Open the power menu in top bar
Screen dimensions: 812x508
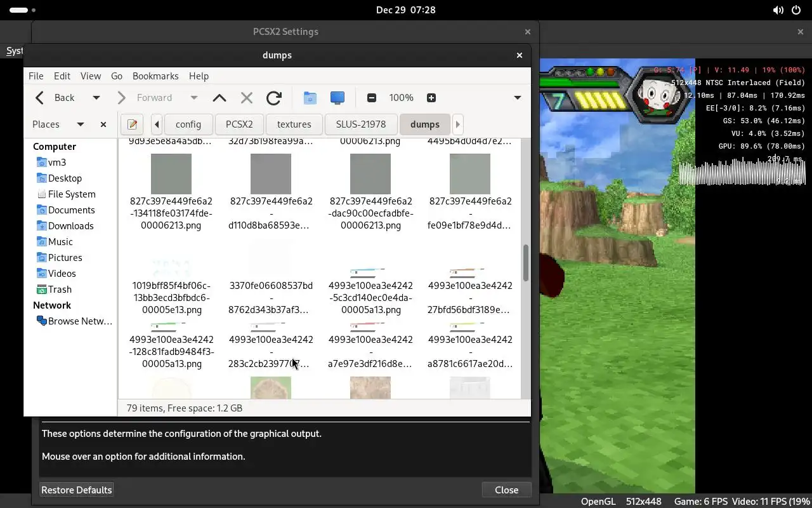(x=796, y=10)
